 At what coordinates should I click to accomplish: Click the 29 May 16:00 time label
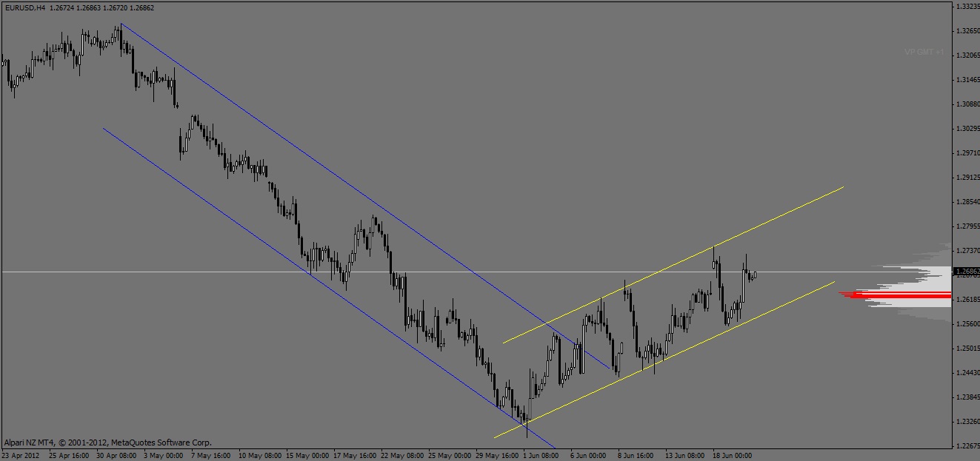coord(497,456)
